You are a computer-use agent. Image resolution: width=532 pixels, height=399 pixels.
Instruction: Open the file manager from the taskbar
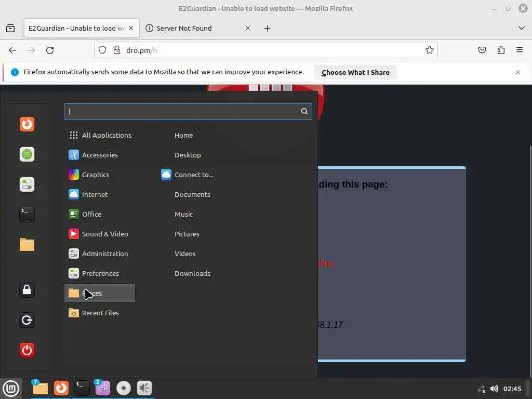point(40,388)
